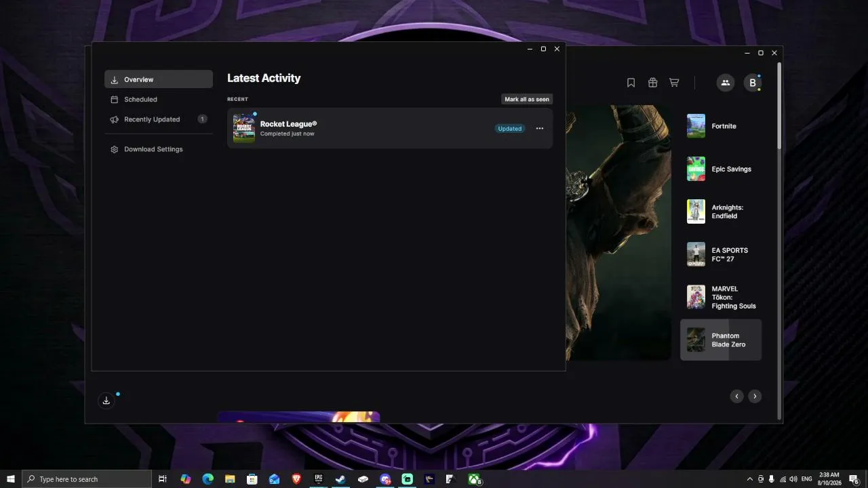Click the taskbar search box
This screenshot has height=488, width=868.
click(x=87, y=479)
